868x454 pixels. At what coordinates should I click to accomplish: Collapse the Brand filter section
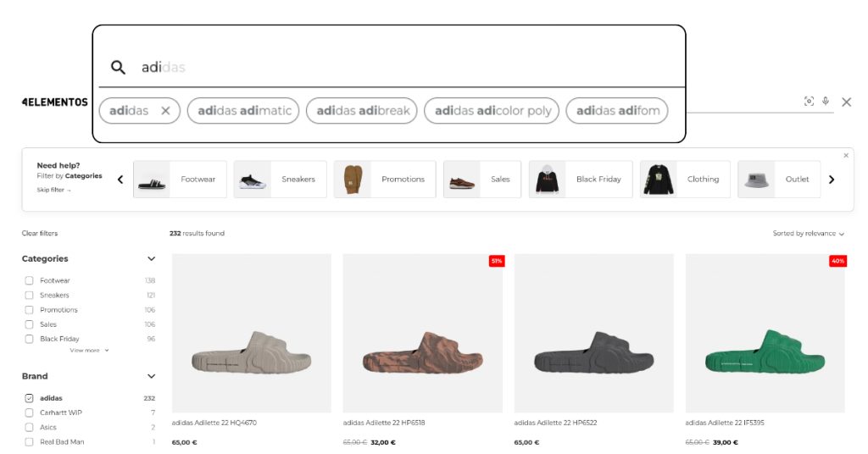tap(151, 376)
